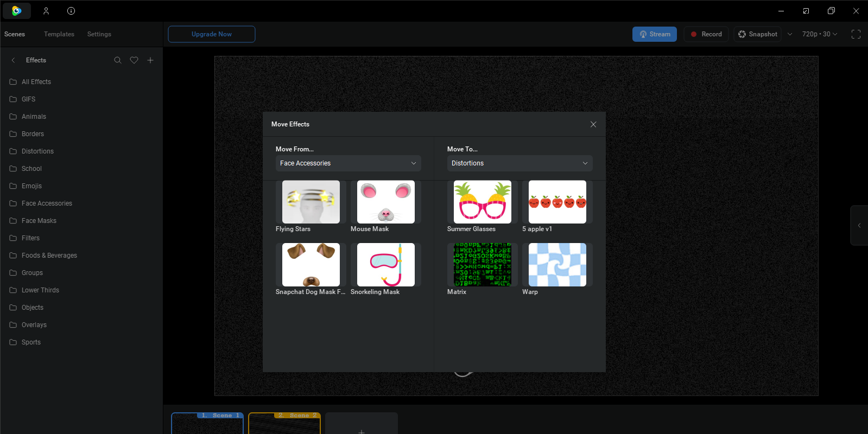Click the search icon in Effects panel
The height and width of the screenshot is (434, 868).
(117, 60)
